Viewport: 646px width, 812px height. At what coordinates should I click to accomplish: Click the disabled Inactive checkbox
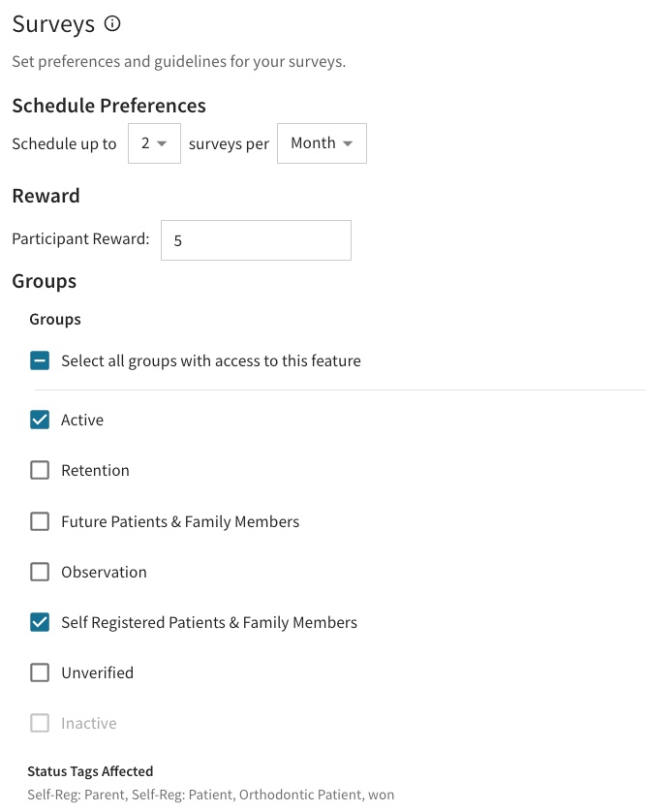(x=40, y=723)
